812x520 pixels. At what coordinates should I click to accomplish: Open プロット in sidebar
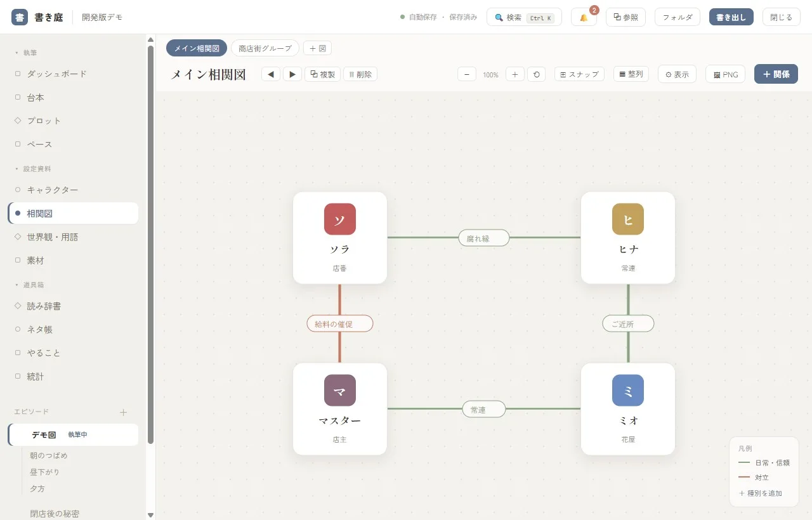(73, 120)
